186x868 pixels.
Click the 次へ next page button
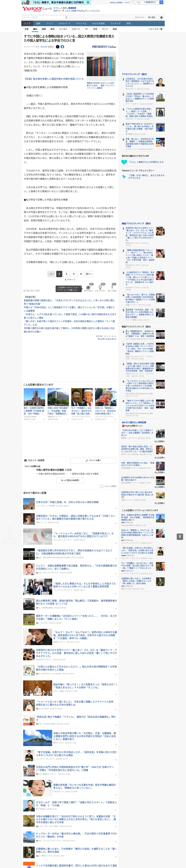(x=89, y=274)
